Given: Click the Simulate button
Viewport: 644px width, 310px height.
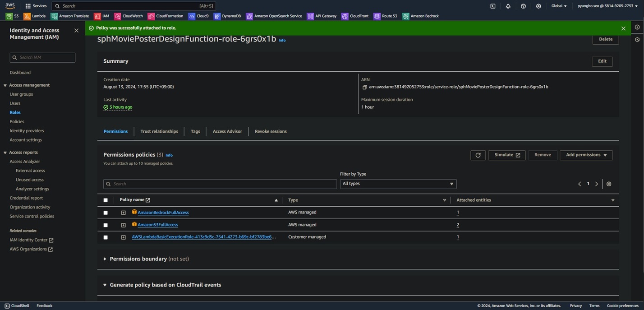Looking at the screenshot, I should pos(507,155).
